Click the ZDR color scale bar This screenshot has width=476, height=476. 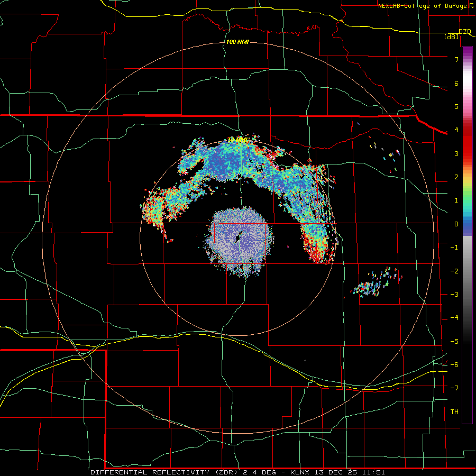coord(467,235)
